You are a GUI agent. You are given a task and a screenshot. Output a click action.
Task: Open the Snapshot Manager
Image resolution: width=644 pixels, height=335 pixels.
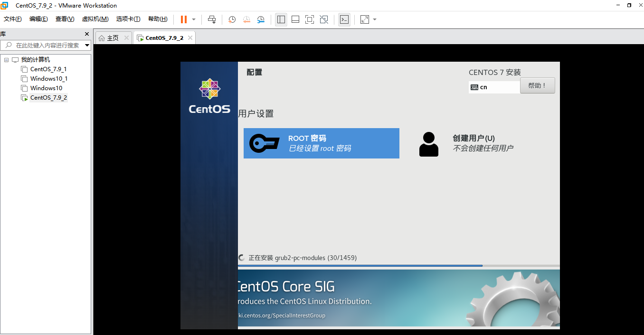(x=261, y=19)
